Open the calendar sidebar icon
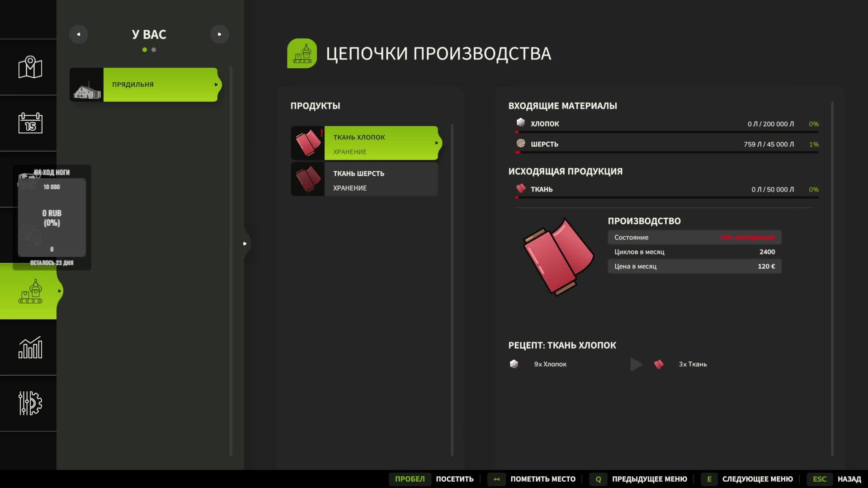Viewport: 868px width, 488px height. click(x=30, y=123)
